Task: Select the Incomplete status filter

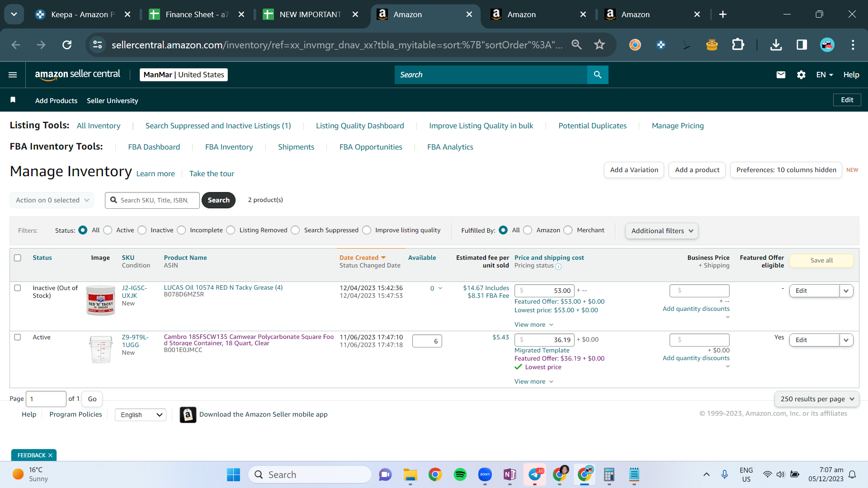Action: [181, 230]
